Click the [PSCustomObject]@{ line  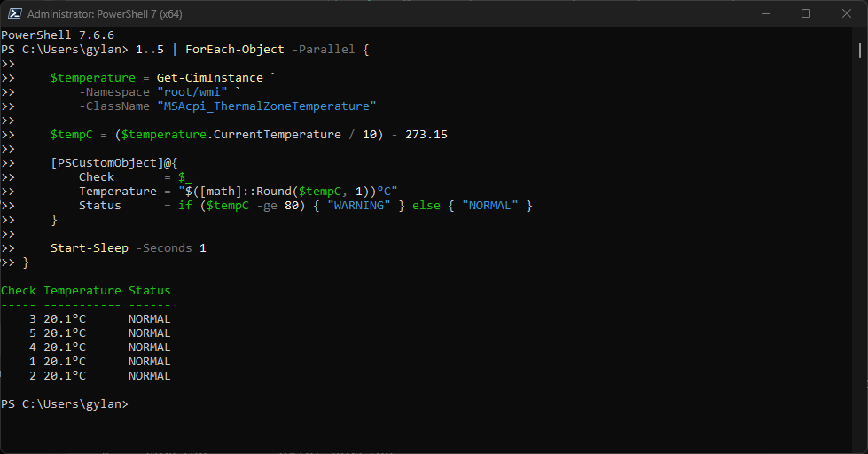[x=114, y=163]
